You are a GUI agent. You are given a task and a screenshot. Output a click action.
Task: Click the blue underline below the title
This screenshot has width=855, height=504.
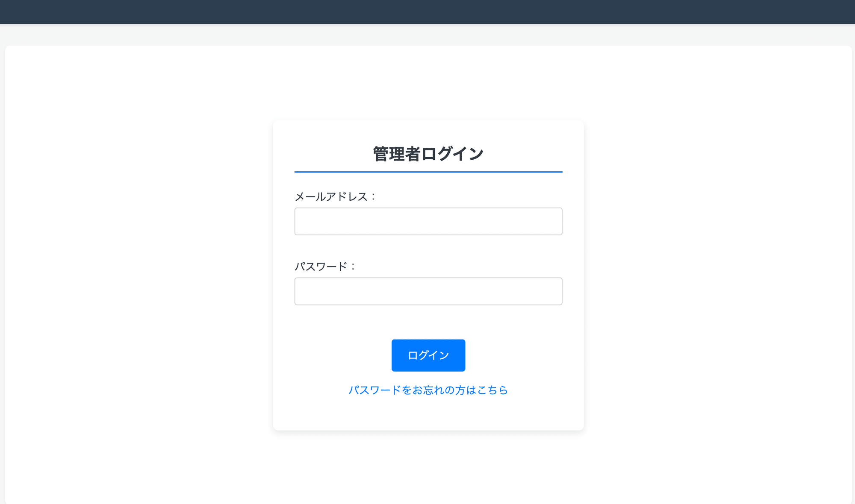point(428,171)
